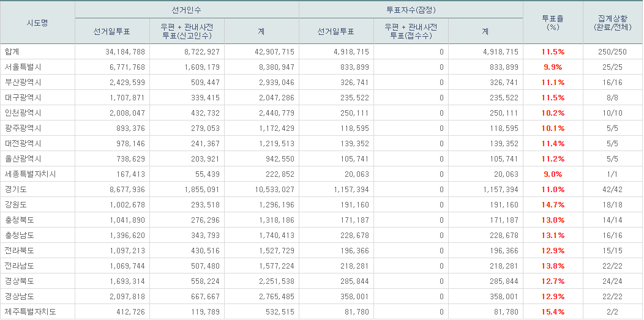Click the 42/42 status for 경기도
This screenshot has height=320, width=644.
(612, 190)
